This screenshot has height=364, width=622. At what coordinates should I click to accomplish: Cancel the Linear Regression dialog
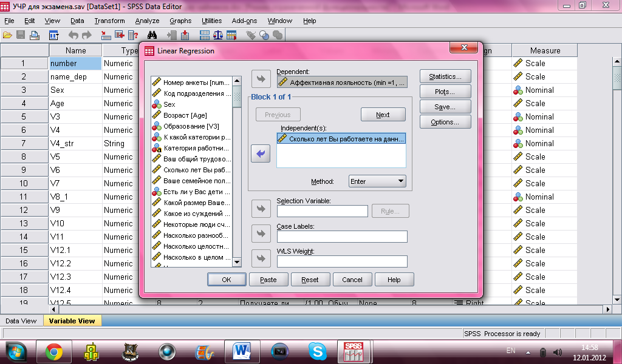click(352, 280)
